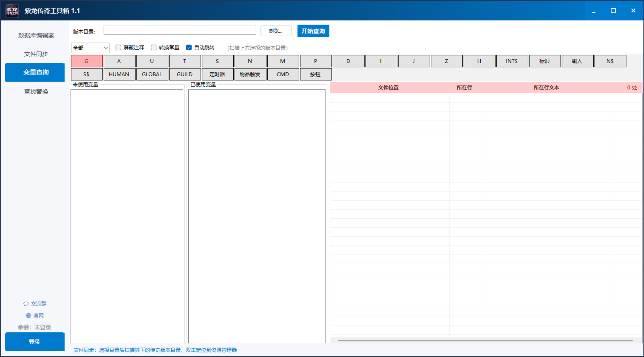Select the Z variable tab
This screenshot has height=357, width=644.
[446, 61]
